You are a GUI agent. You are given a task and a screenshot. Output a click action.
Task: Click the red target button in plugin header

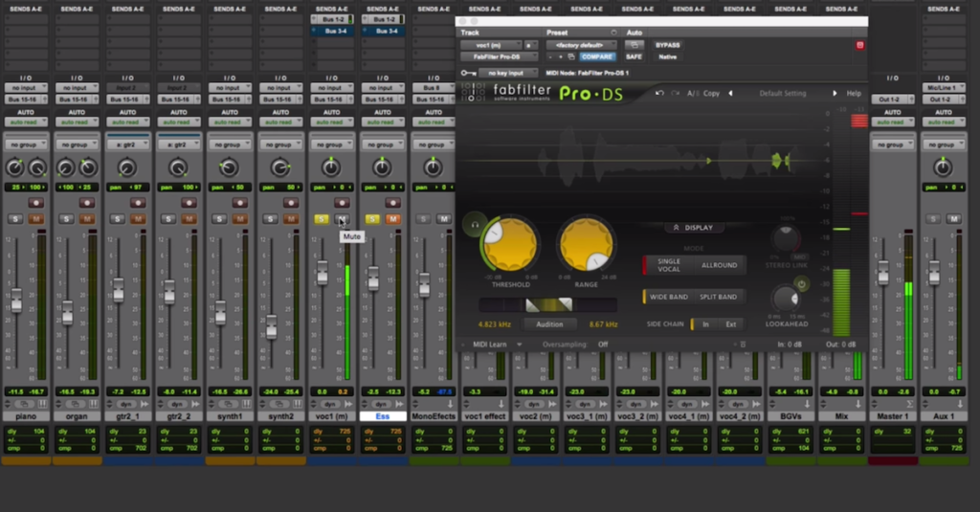(x=860, y=45)
